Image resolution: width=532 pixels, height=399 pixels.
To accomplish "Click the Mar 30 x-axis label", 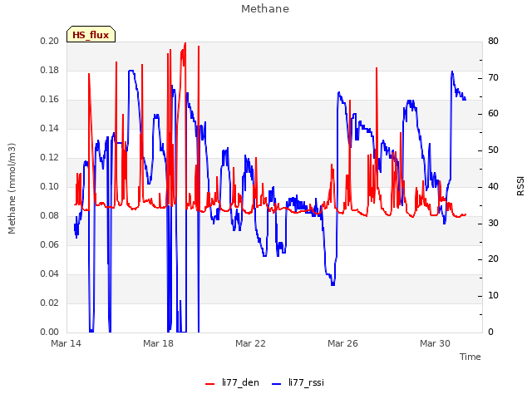I will (x=435, y=343).
